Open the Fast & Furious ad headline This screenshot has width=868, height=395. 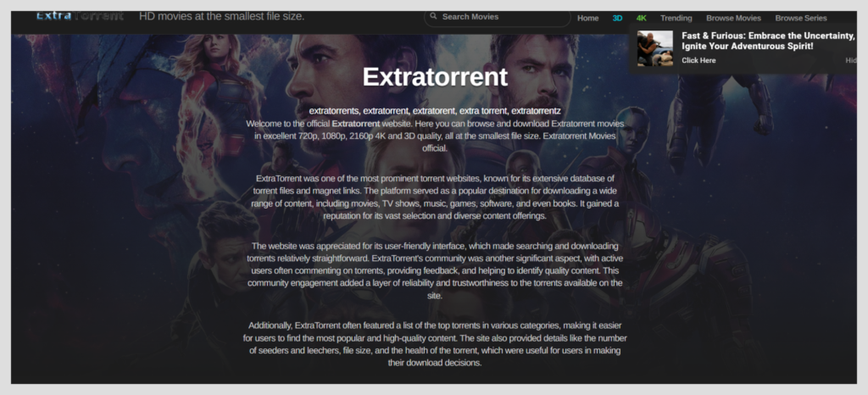[768, 41]
